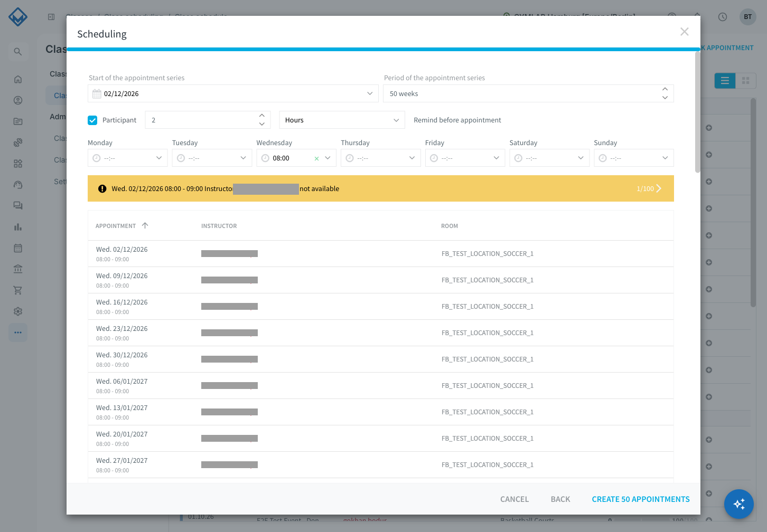This screenshot has width=767, height=532.
Task: Open the calendar icon in sidebar
Action: pyautogui.click(x=18, y=248)
